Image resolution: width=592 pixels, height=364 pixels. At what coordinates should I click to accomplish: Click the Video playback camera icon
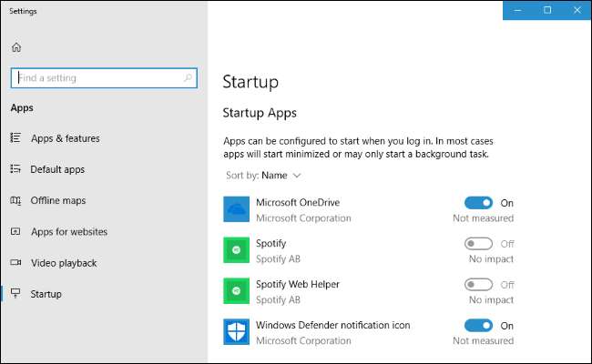pos(15,263)
